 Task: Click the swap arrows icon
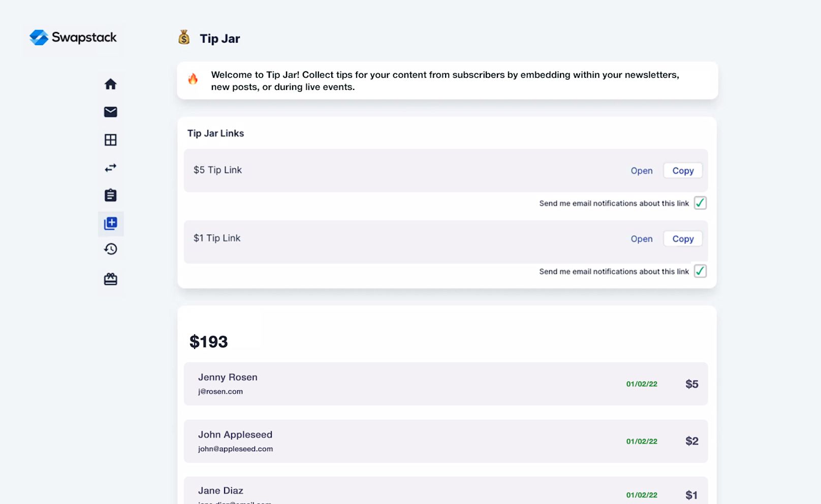coord(110,167)
